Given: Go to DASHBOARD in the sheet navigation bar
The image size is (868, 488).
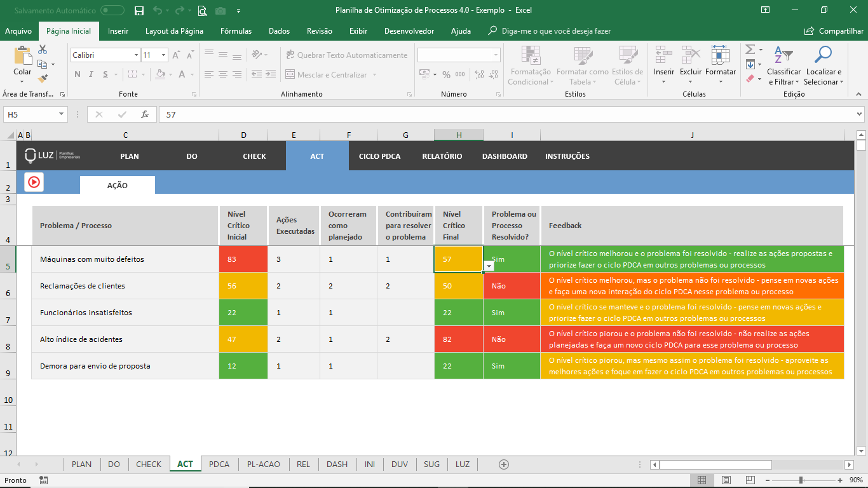Looking at the screenshot, I should tap(505, 156).
